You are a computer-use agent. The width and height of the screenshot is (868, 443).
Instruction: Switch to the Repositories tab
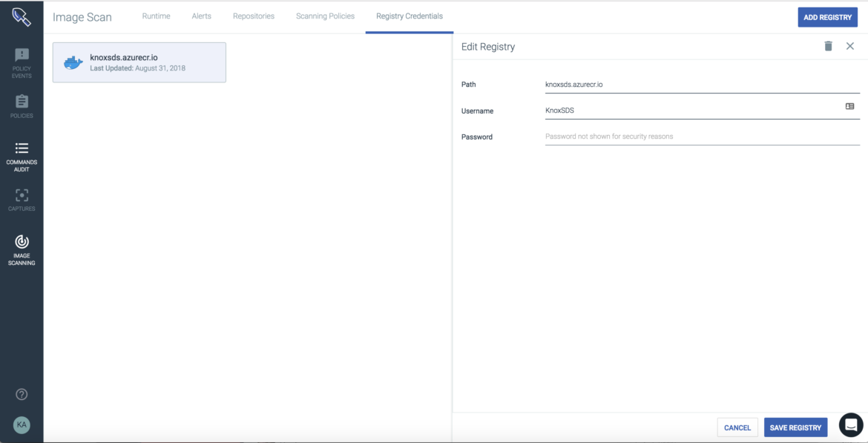[254, 16]
